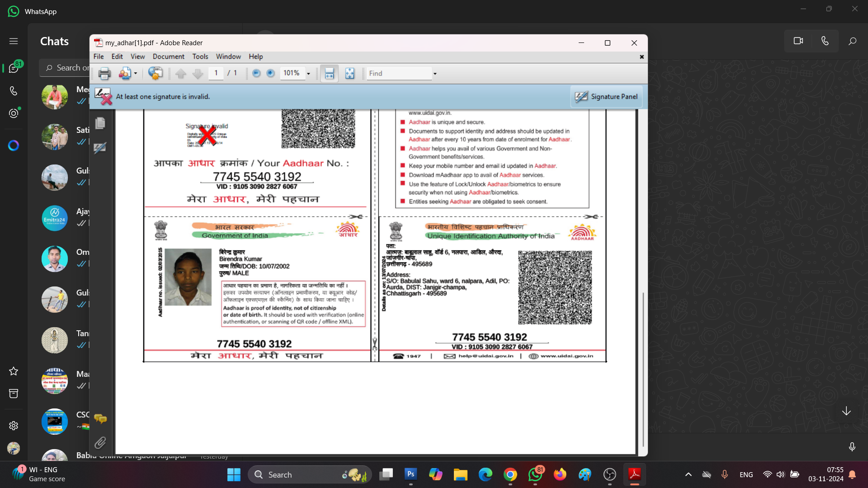
Task: Open the Comments panel icon
Action: tap(100, 419)
